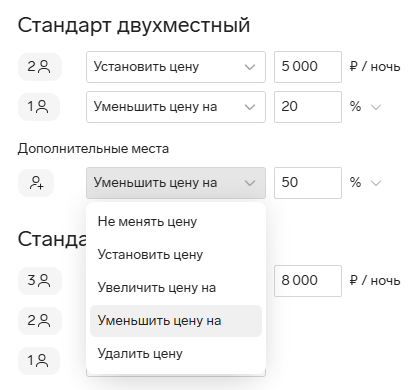413x390 pixels.
Task: Open the Установить цену dropdown for 2 guests
Action: pyautogui.click(x=176, y=67)
